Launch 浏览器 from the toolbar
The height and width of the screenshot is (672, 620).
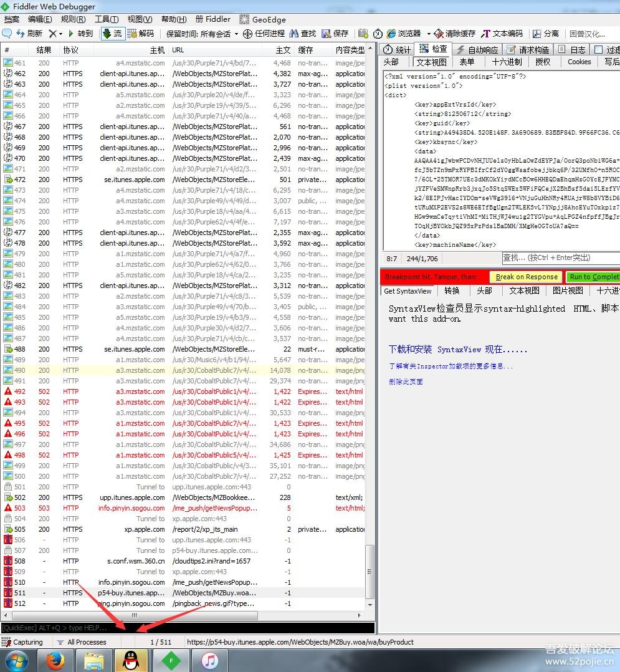point(404,34)
